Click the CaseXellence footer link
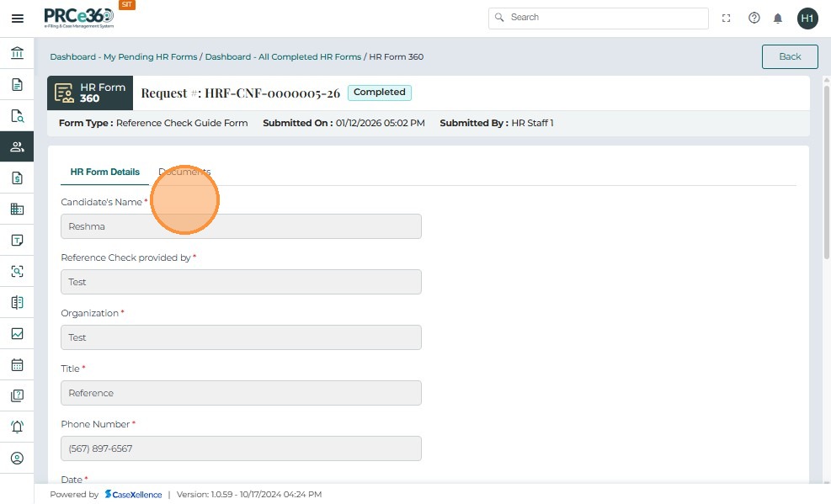 pos(134,495)
